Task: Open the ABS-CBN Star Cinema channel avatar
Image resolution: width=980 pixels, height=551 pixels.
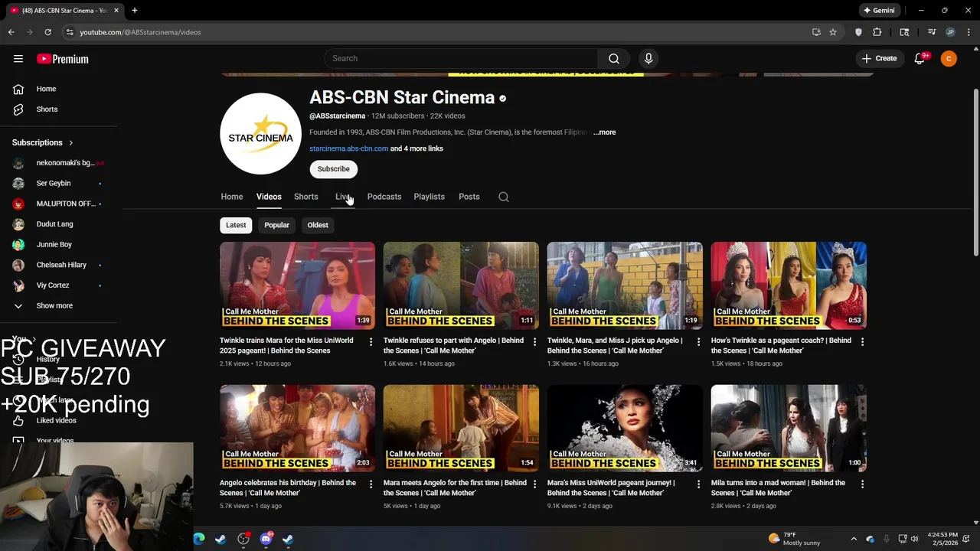Action: (x=261, y=133)
